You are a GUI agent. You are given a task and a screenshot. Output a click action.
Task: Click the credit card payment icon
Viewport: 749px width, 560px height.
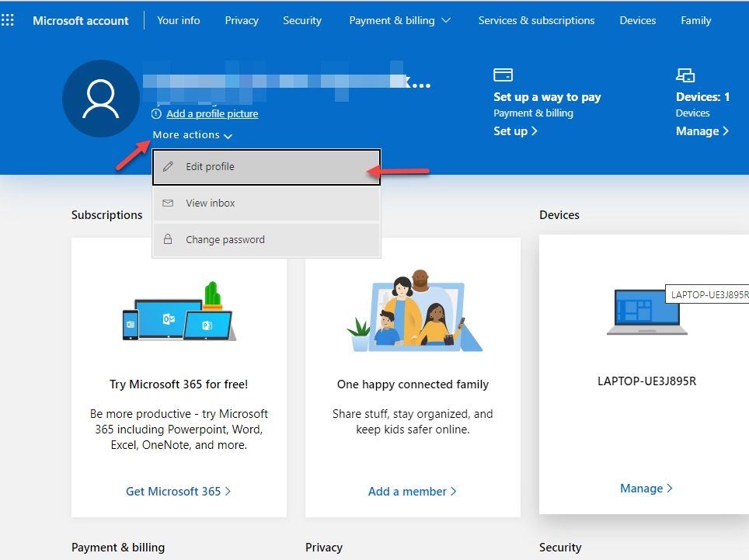point(503,75)
